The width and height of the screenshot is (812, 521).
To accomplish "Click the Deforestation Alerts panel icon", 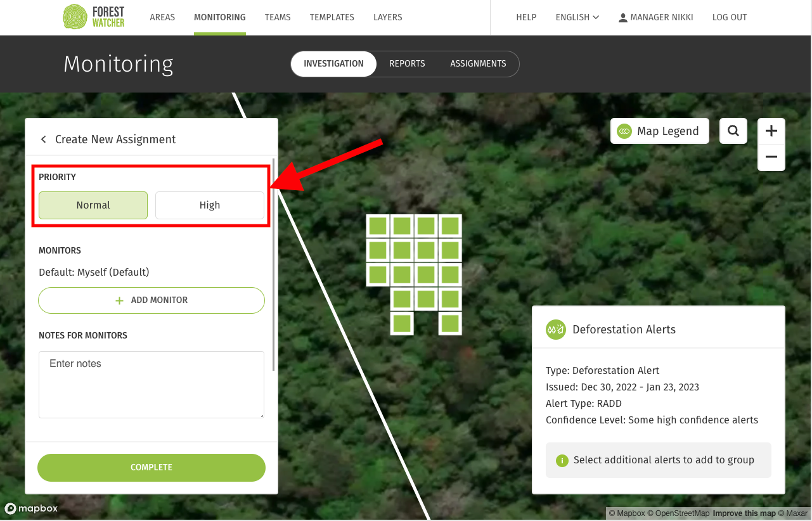I will pos(555,329).
